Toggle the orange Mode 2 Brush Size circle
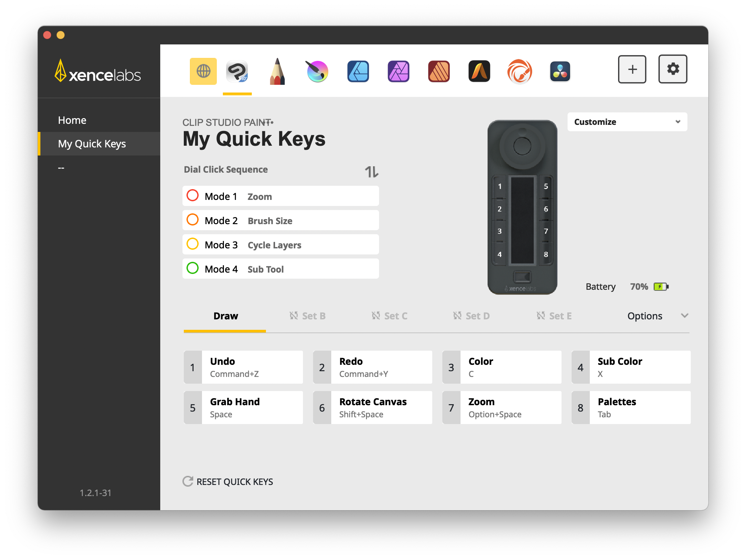This screenshot has height=560, width=746. click(x=193, y=220)
